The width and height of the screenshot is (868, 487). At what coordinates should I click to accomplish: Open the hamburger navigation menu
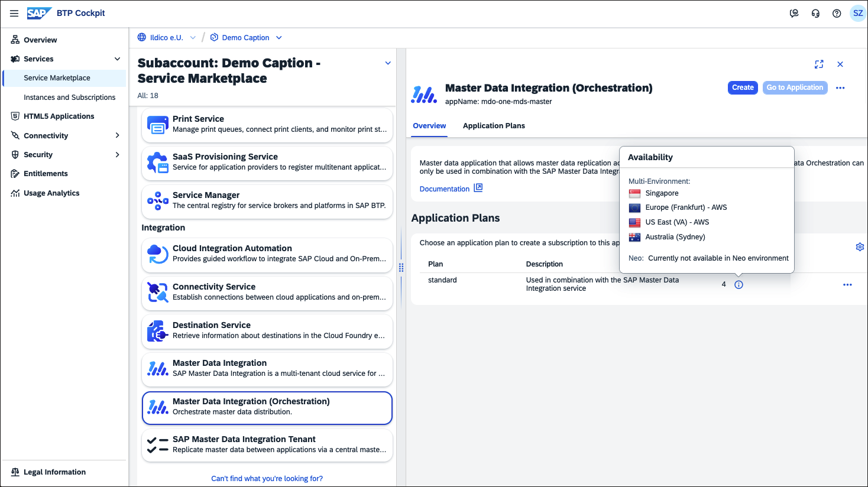[14, 13]
